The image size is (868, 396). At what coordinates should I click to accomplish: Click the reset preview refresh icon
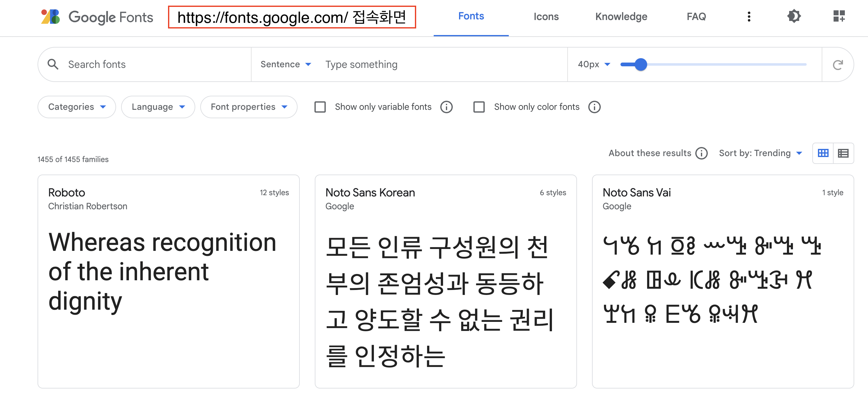tap(838, 64)
